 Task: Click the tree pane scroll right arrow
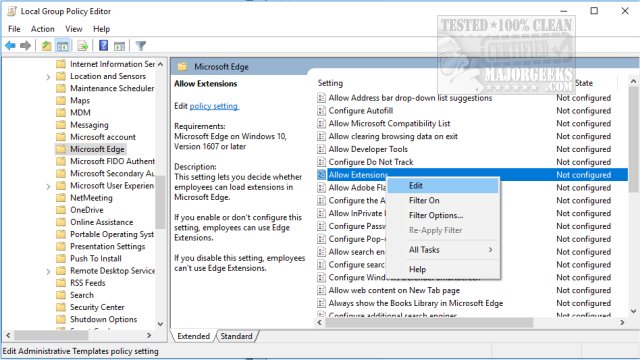(x=149, y=335)
